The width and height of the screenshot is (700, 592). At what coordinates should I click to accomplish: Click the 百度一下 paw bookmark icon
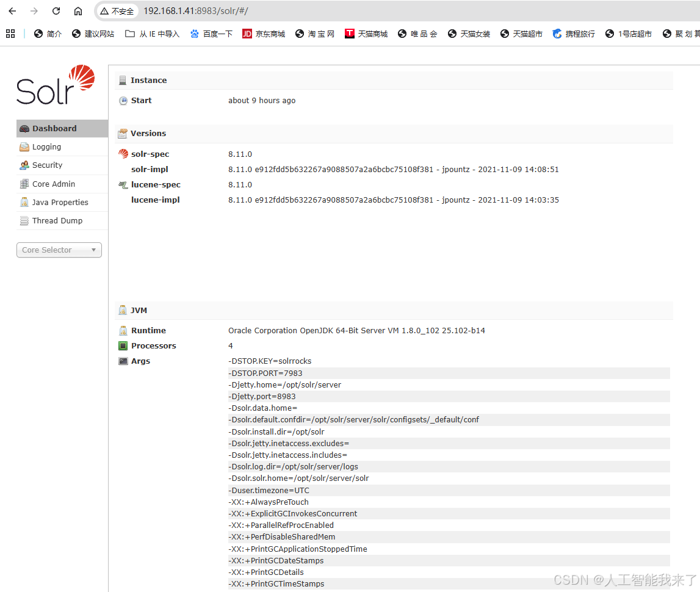pos(195,34)
